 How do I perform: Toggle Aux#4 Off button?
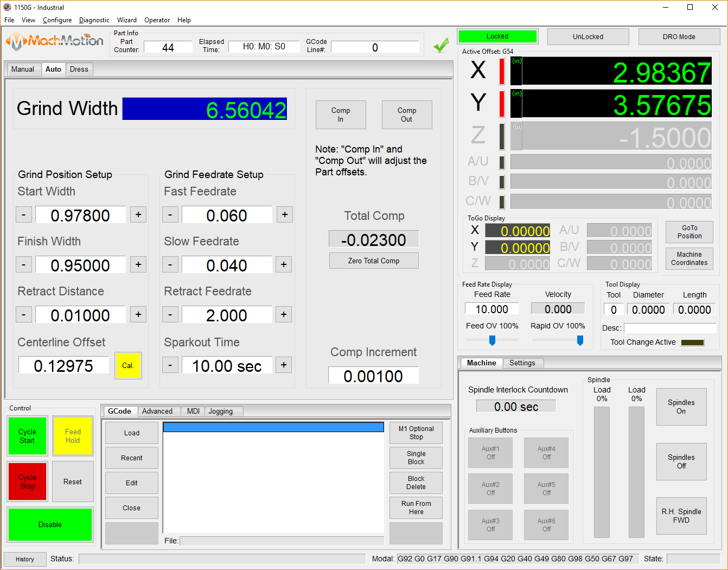click(546, 453)
